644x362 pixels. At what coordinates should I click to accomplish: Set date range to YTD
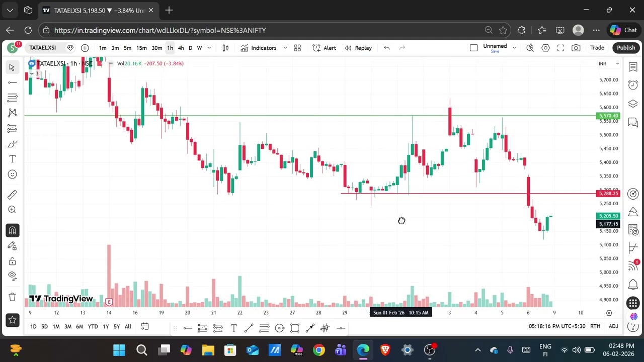click(x=93, y=327)
